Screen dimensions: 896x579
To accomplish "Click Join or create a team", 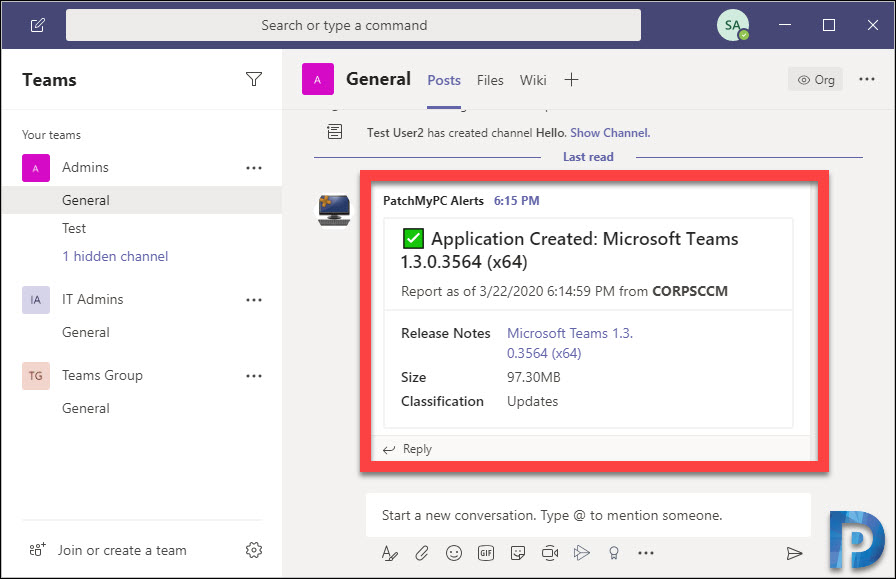I will point(122,550).
